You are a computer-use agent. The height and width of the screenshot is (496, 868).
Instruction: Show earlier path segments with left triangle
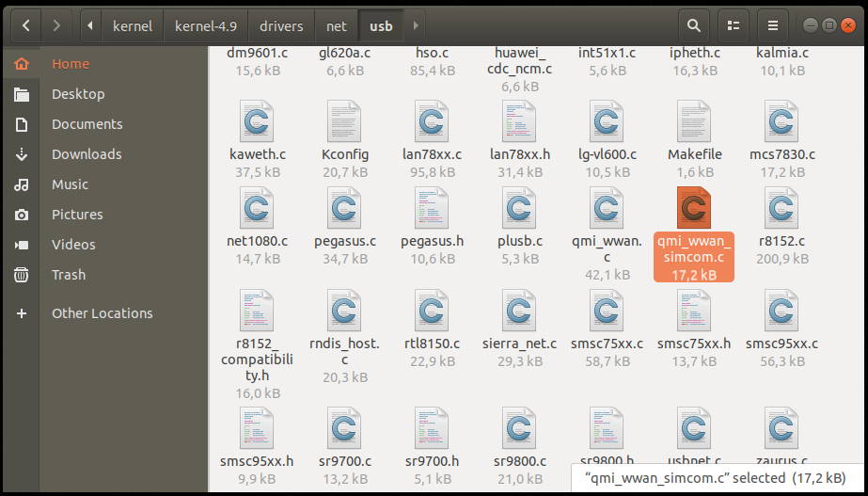coord(90,25)
